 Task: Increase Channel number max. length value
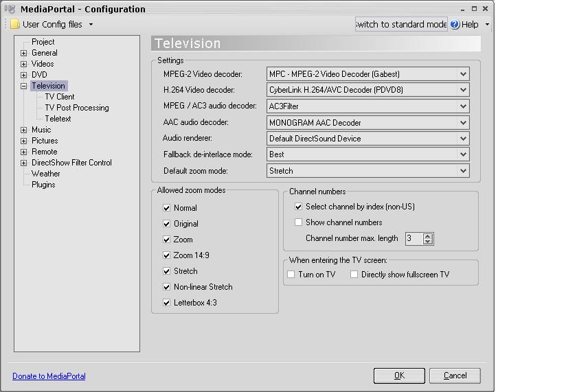[428, 236]
